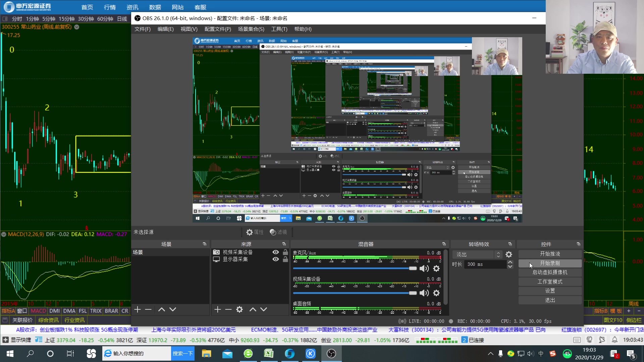
Task: Open File Explorer from the taskbar
Action: (x=206, y=353)
